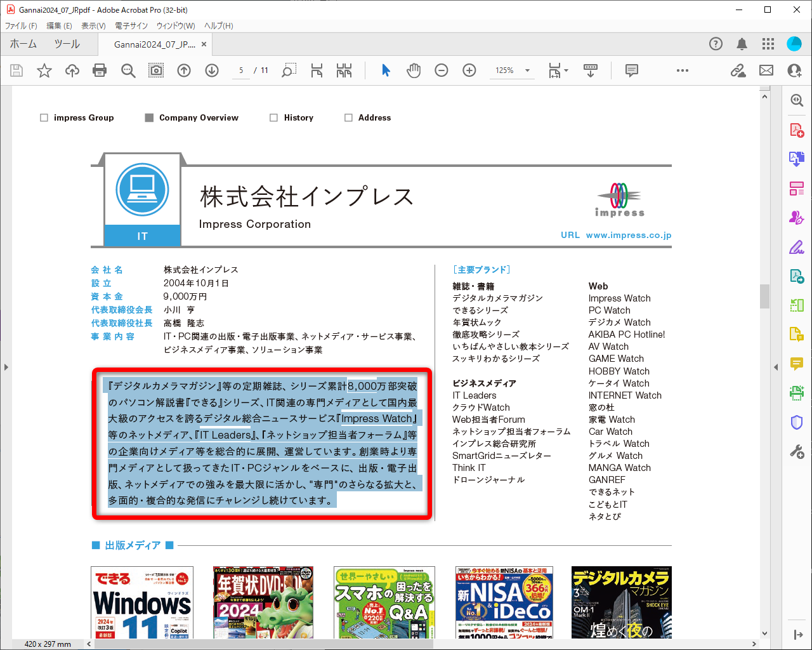
Task: Open the 電子サイン menu
Action: (131, 25)
